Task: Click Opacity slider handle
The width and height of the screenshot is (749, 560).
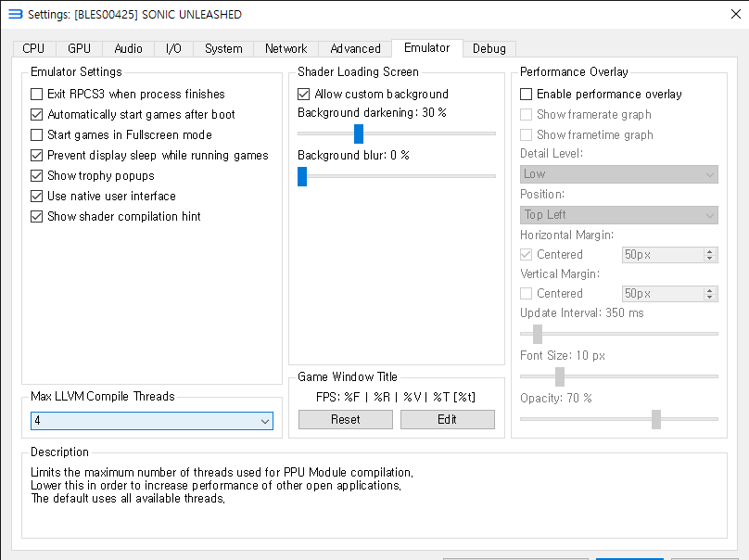Action: pos(656,419)
